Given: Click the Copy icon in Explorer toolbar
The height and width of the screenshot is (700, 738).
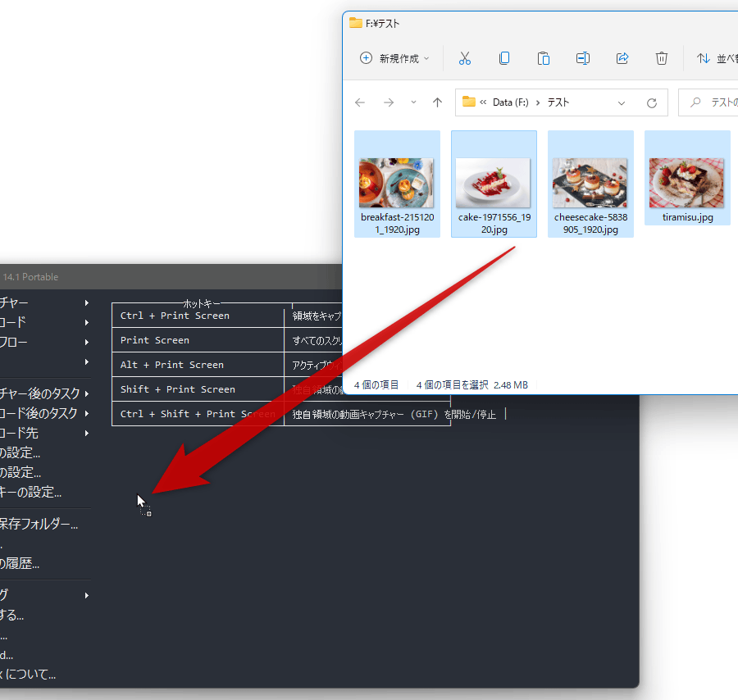Looking at the screenshot, I should (504, 58).
